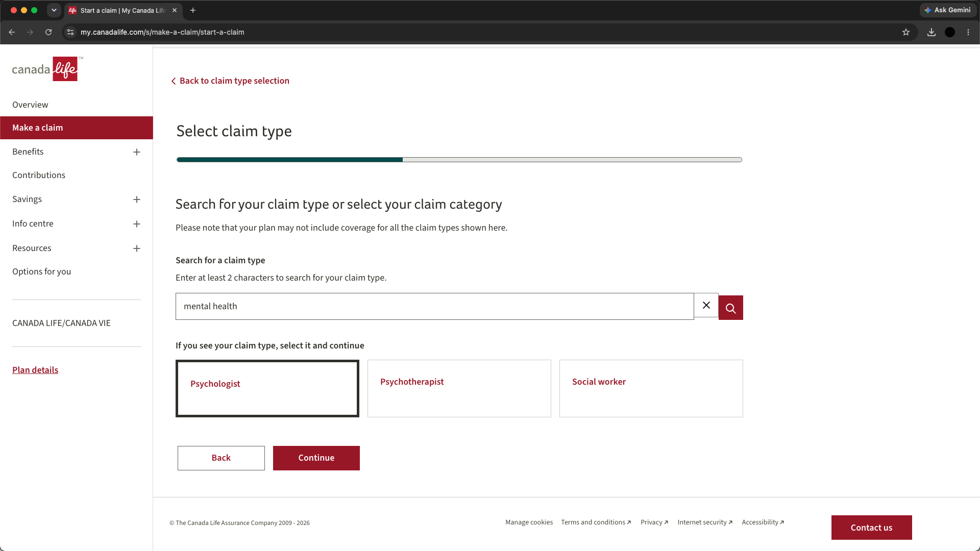980x551 pixels.
Task: Open a new browser tab
Action: (x=193, y=10)
